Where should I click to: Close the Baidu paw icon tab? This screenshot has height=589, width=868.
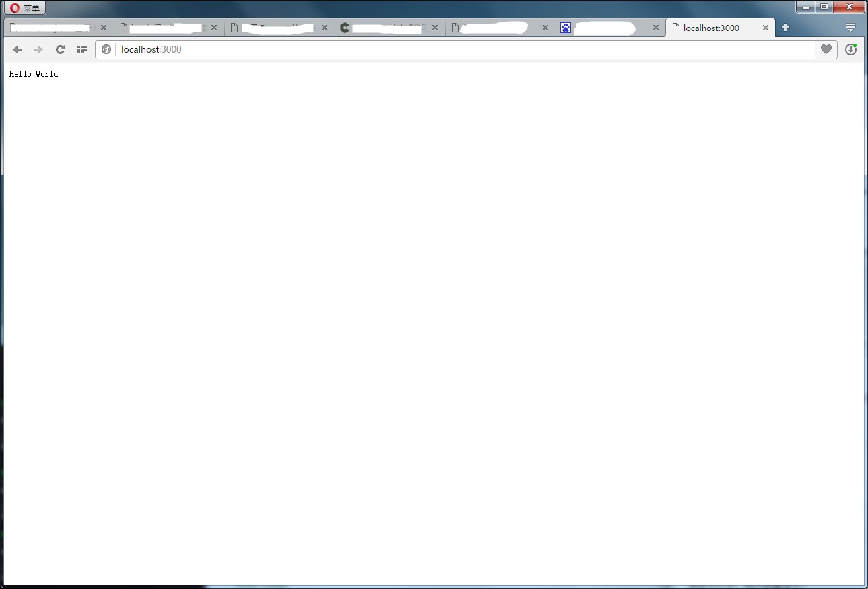[655, 28]
